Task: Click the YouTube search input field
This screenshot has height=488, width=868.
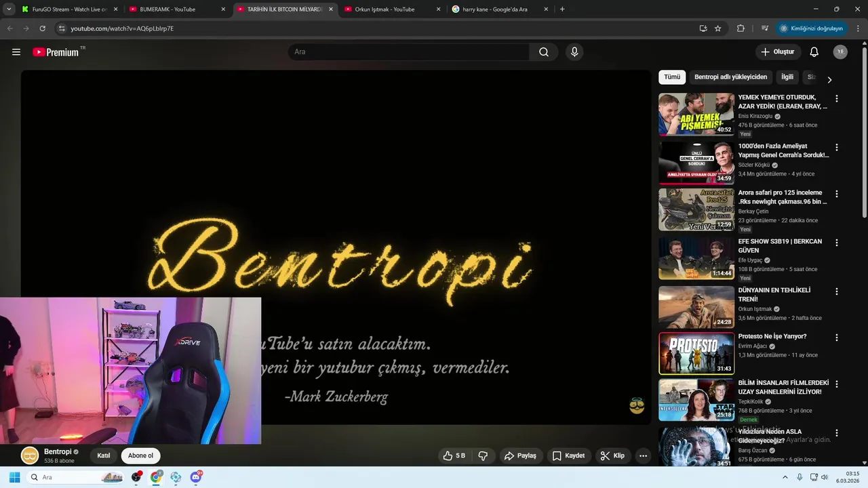Action: point(409,52)
